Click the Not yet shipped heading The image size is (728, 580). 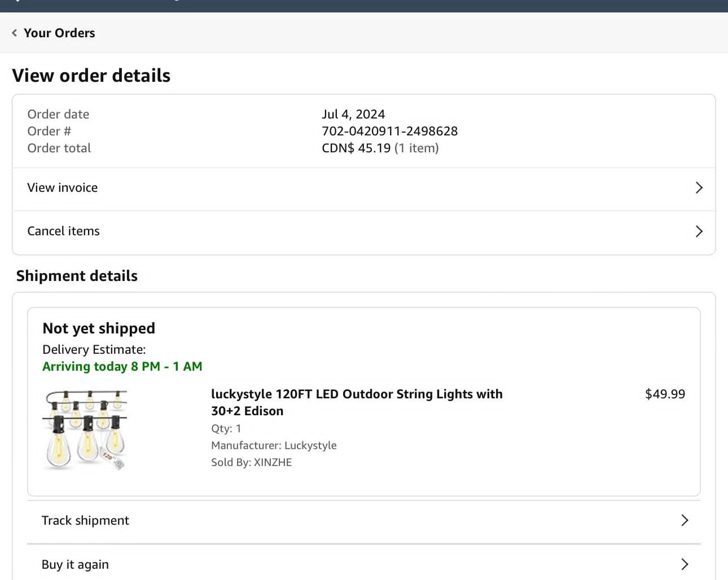(99, 328)
